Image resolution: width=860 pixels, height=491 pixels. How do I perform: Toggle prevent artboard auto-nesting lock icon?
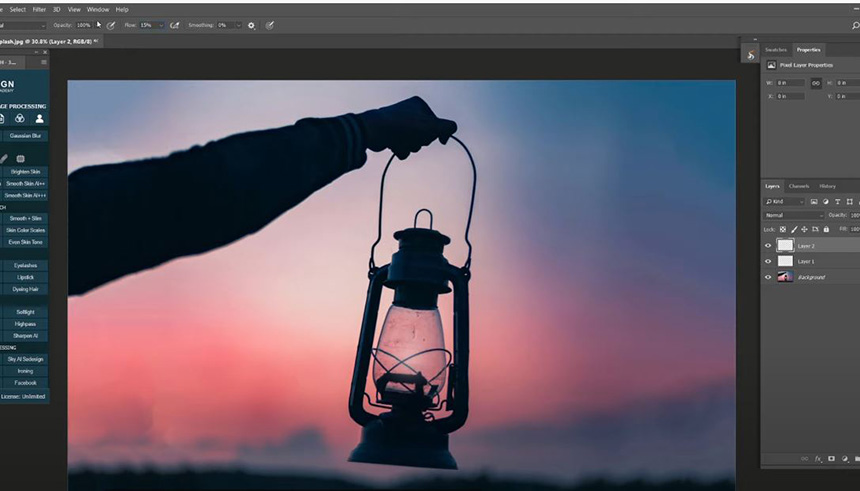pyautogui.click(x=815, y=229)
